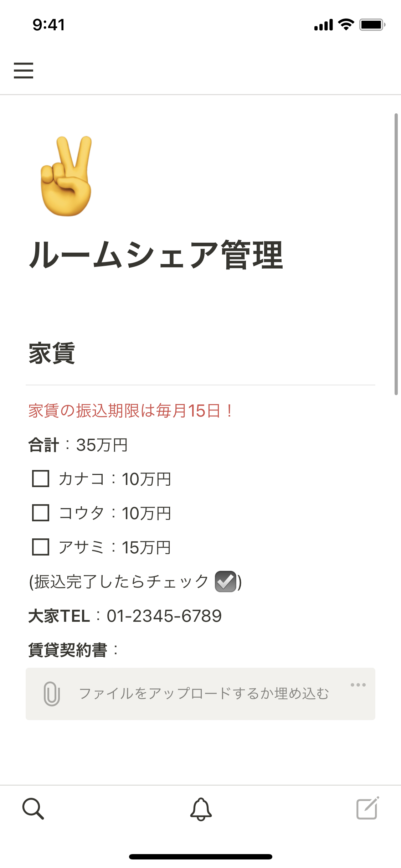
Task: Tap the 賃貸契約書 label
Action: (68, 650)
